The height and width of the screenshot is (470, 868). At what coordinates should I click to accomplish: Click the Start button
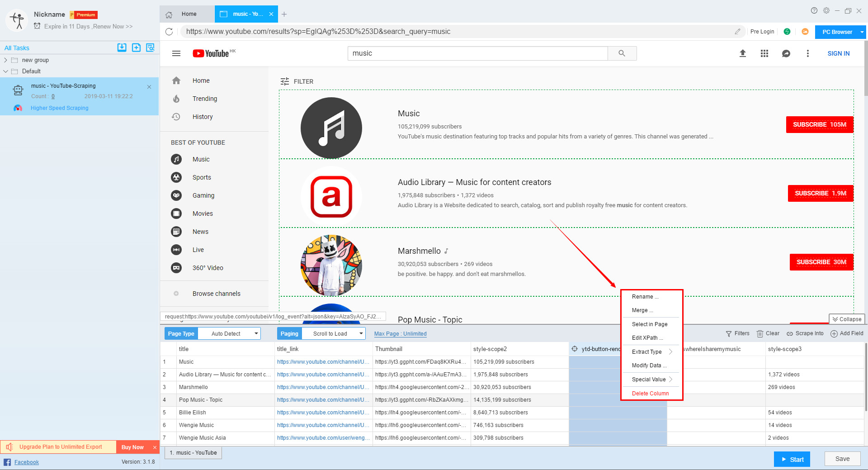point(792,459)
